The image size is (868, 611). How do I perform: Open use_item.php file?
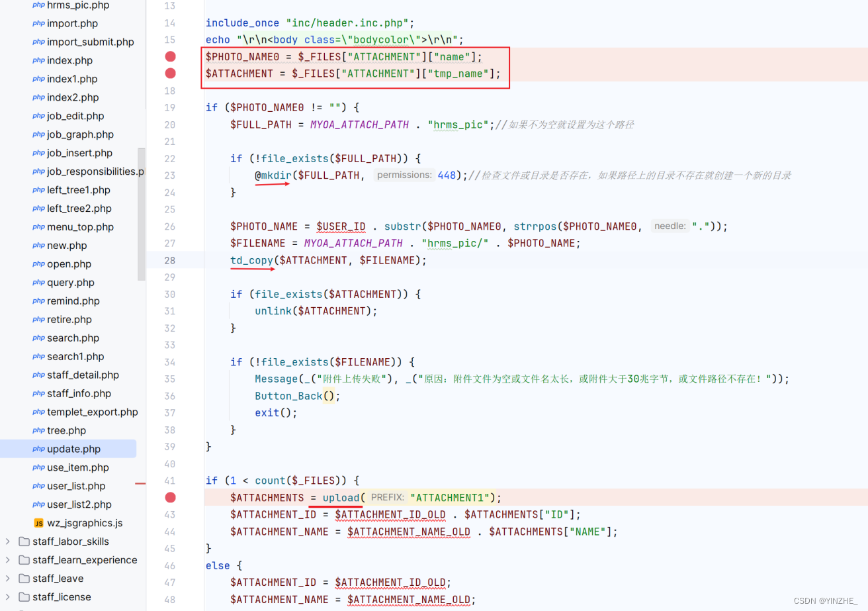[78, 469]
